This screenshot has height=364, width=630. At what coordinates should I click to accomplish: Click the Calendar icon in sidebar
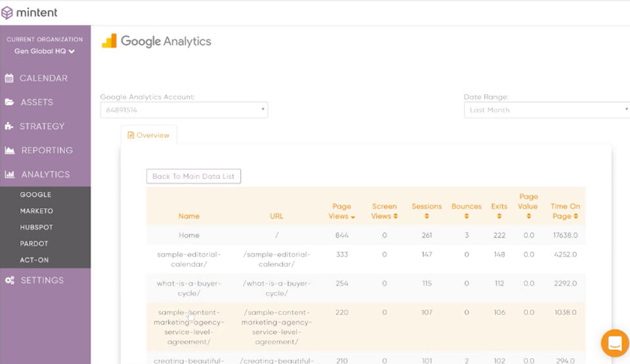(9, 78)
